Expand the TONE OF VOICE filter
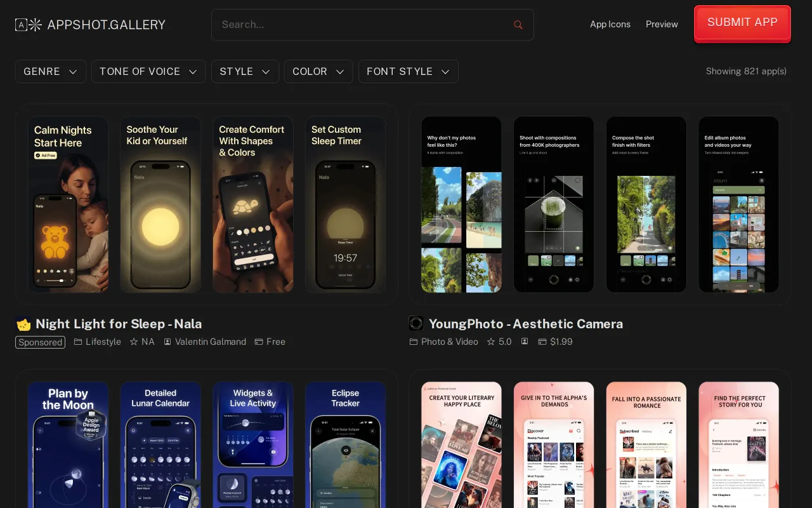 [x=148, y=72]
